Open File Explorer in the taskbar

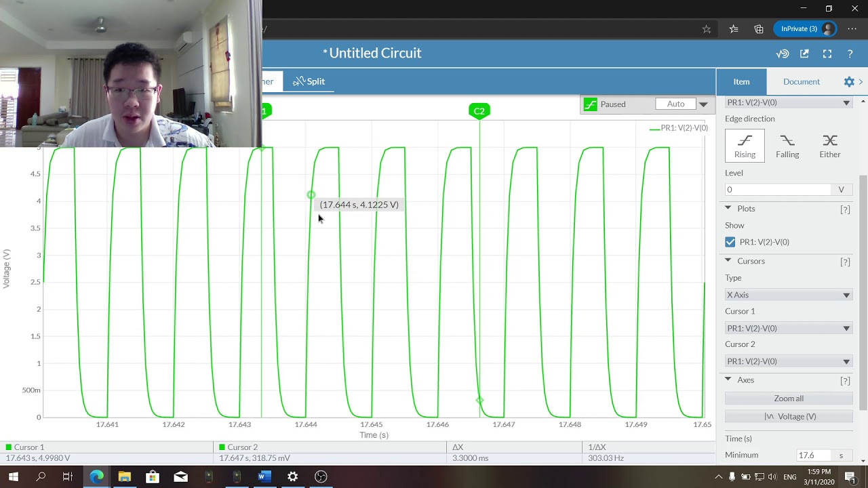point(124,476)
